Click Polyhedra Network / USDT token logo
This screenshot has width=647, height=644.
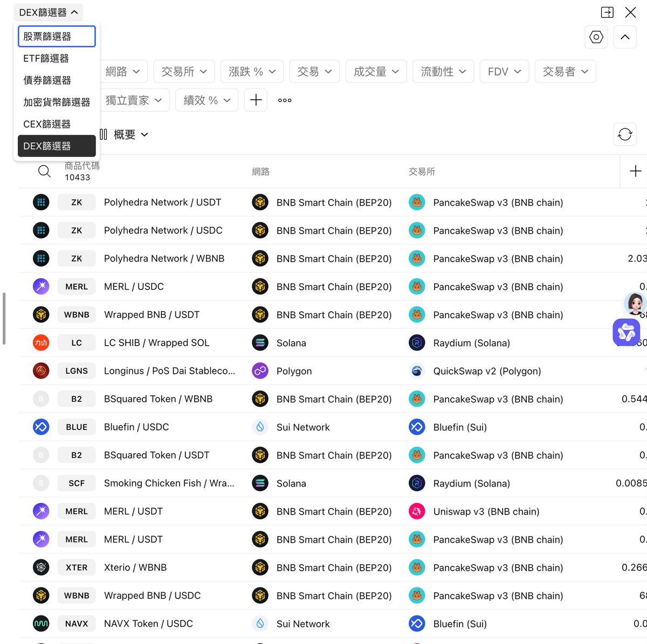41,202
